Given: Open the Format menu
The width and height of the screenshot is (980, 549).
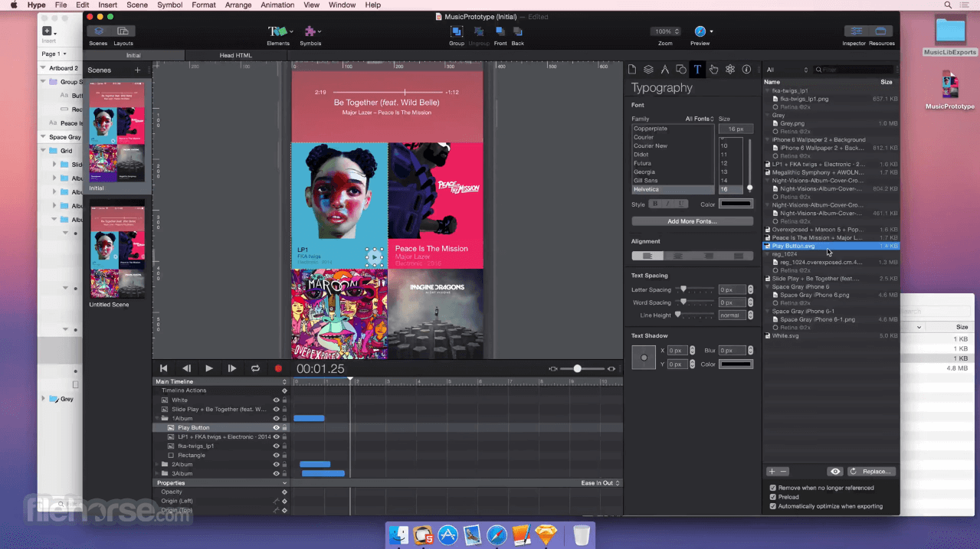Looking at the screenshot, I should point(204,5).
